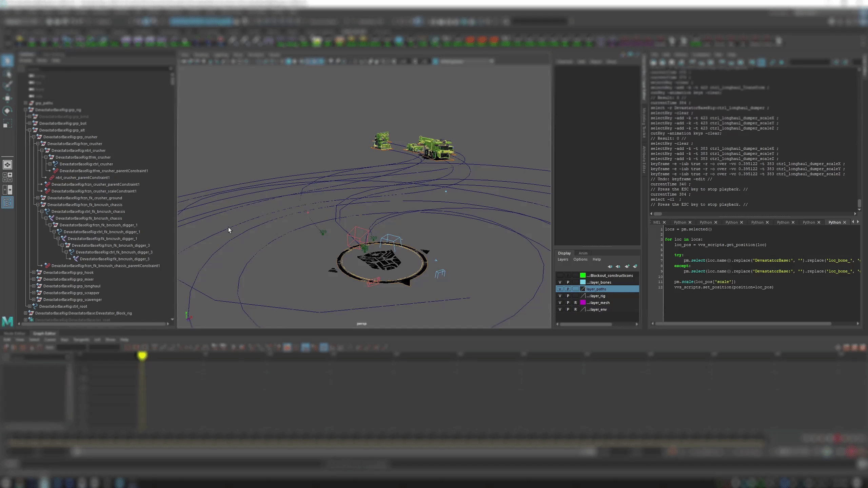Switch to single perspective view layout
The width and height of the screenshot is (868, 488).
(x=7, y=165)
